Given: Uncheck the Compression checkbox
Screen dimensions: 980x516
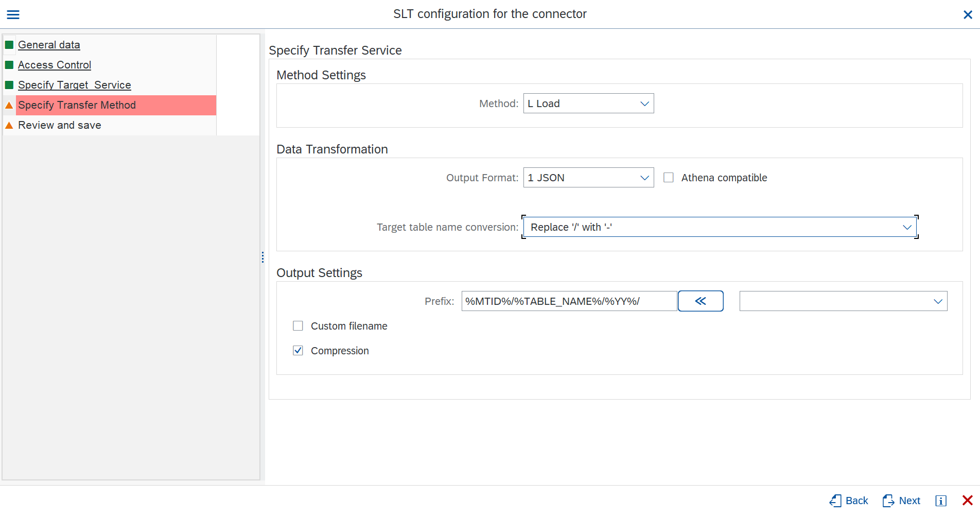Looking at the screenshot, I should (298, 351).
